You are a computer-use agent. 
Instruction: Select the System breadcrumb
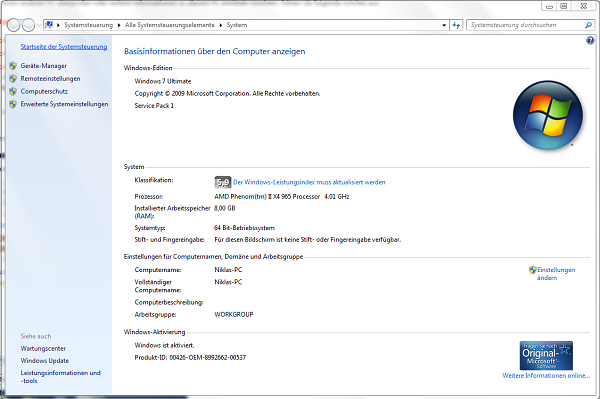click(236, 25)
